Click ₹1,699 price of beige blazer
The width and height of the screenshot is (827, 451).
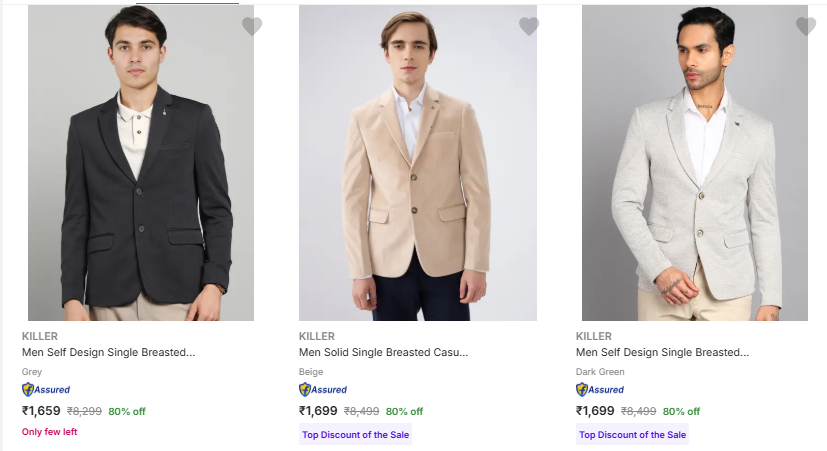[318, 410]
